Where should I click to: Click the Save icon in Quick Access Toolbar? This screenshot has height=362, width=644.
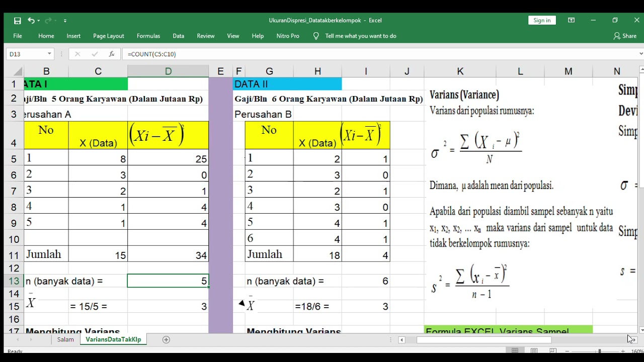[x=18, y=21]
